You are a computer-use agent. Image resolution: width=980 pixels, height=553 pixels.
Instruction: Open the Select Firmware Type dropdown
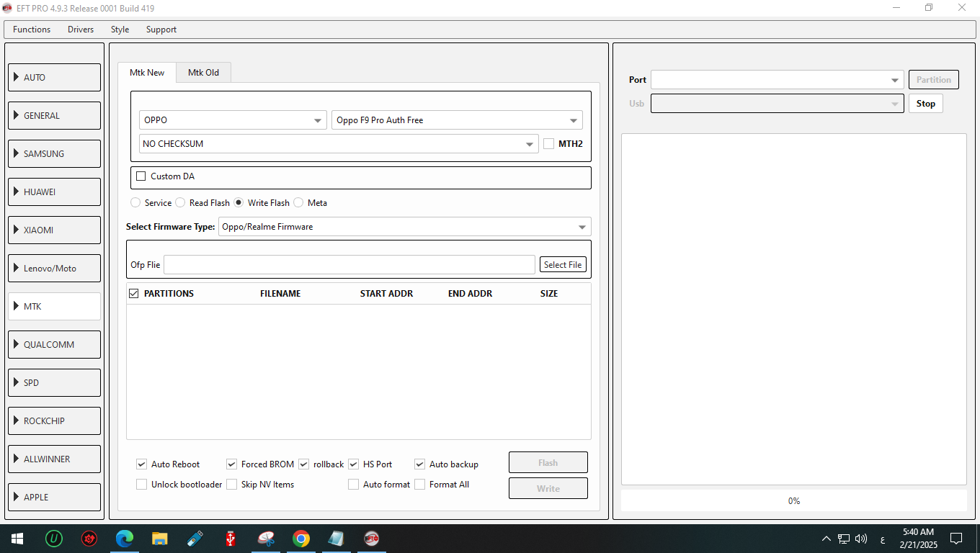tap(405, 227)
